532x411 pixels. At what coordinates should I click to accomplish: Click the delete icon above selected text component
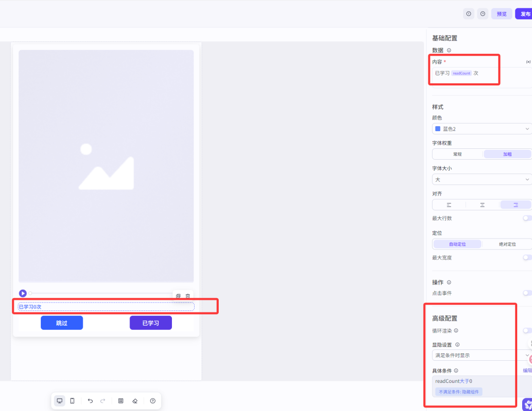[x=188, y=296]
